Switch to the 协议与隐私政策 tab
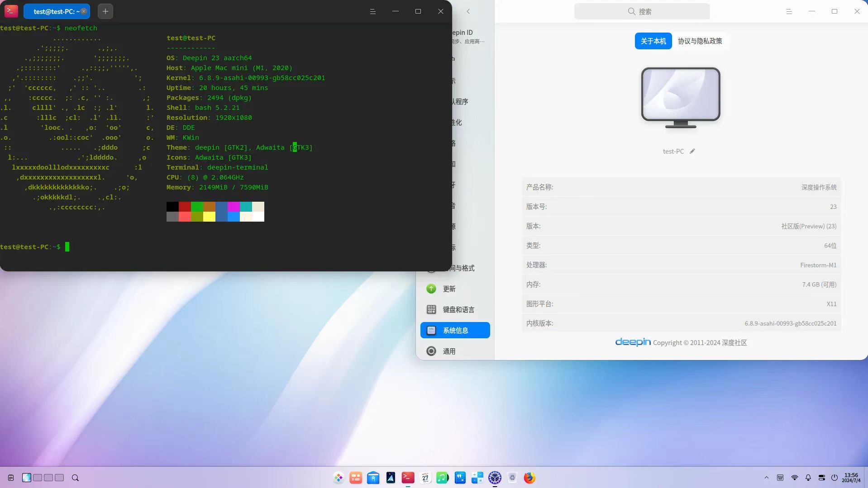 (x=700, y=41)
